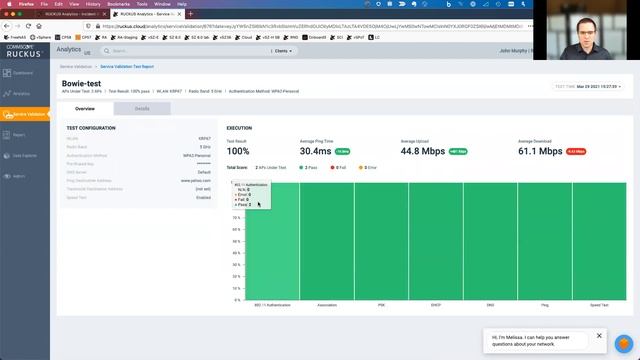Open the LC bookmark
This screenshot has height=360, width=640.
(x=374, y=37)
